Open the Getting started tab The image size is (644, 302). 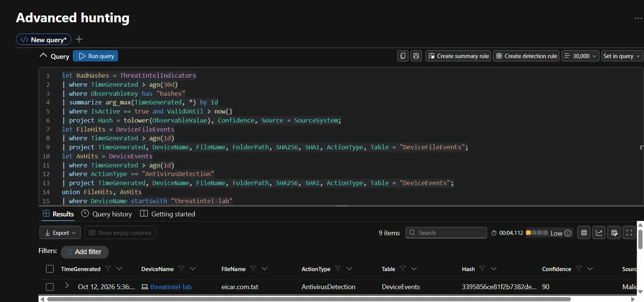point(167,213)
